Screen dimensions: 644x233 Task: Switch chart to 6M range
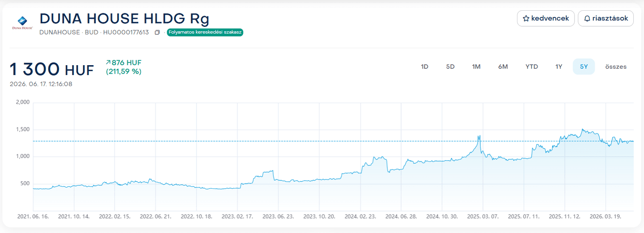(503, 67)
